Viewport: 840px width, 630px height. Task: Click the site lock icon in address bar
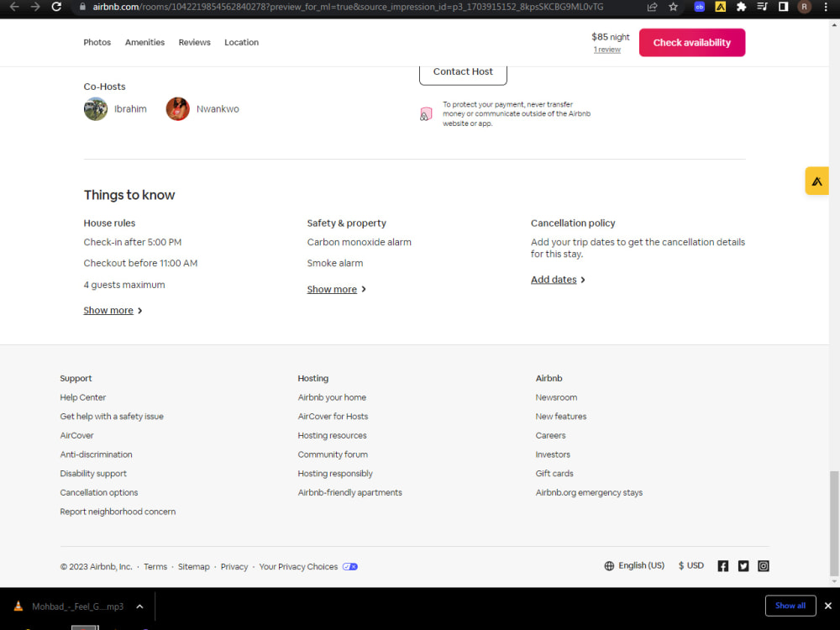82,7
